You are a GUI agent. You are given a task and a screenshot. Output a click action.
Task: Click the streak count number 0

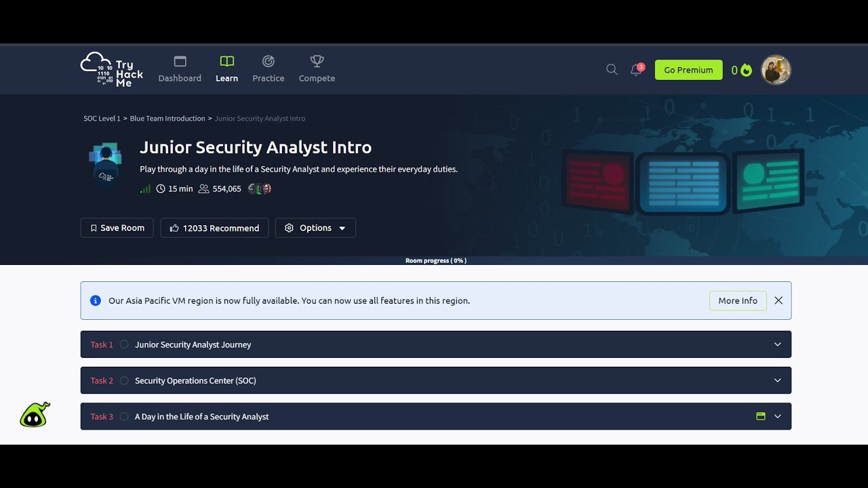tap(734, 70)
